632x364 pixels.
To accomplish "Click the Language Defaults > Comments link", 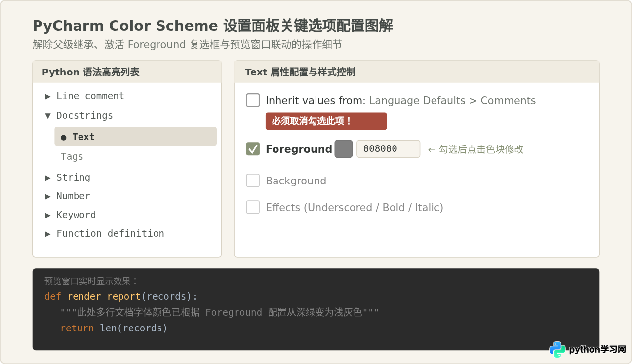I will (452, 101).
